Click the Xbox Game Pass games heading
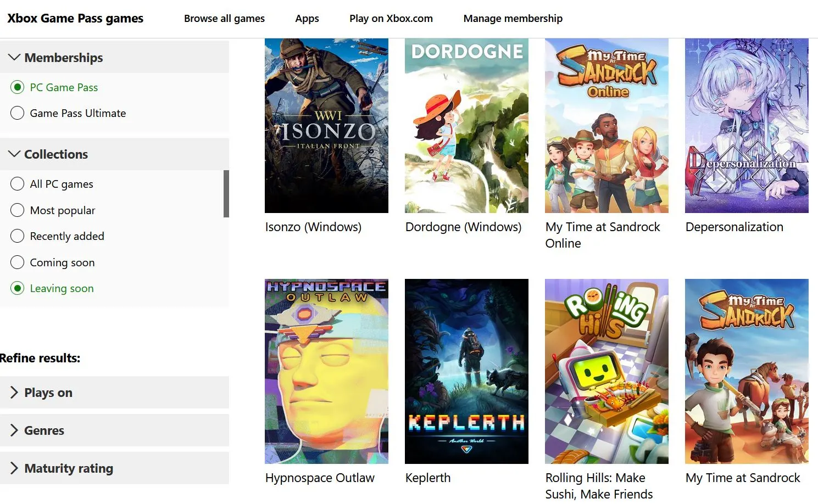 point(75,18)
